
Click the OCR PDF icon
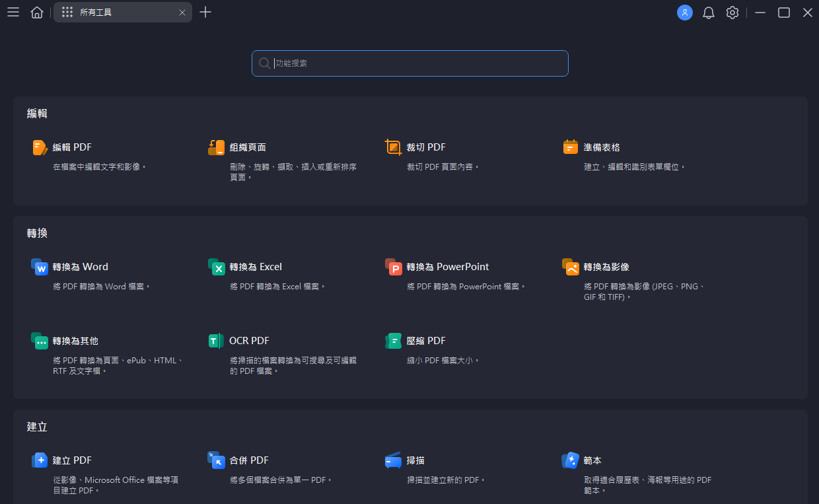[x=216, y=341]
